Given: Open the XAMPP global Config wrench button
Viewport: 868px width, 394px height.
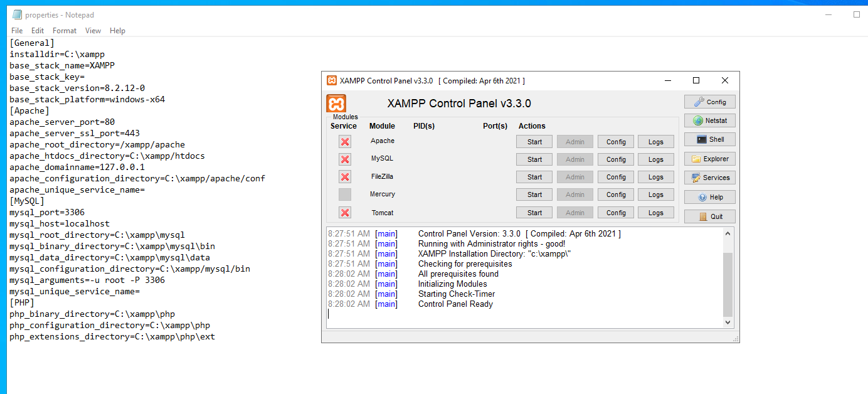Looking at the screenshot, I should tap(710, 102).
